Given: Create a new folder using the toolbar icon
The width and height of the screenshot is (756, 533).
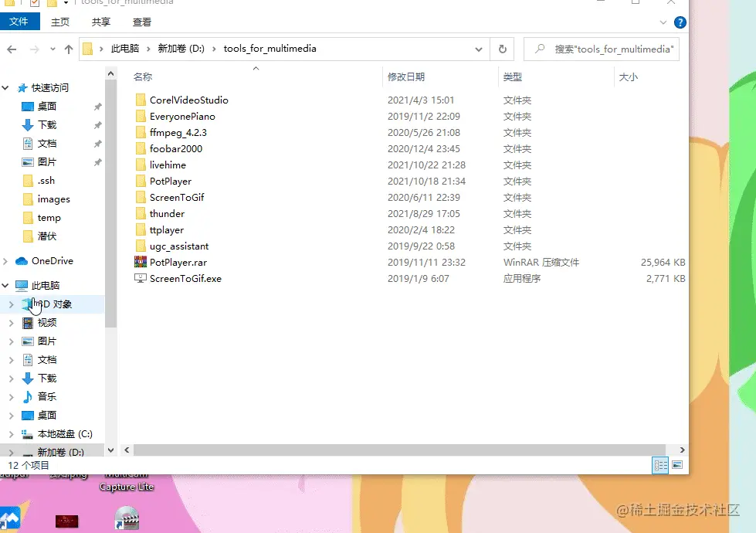Looking at the screenshot, I should point(50,3).
